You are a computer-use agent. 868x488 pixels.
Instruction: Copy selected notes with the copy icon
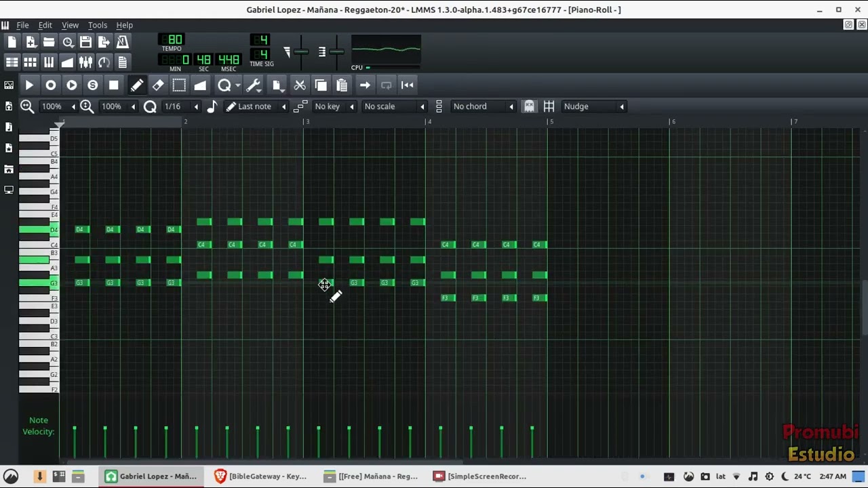pos(321,85)
